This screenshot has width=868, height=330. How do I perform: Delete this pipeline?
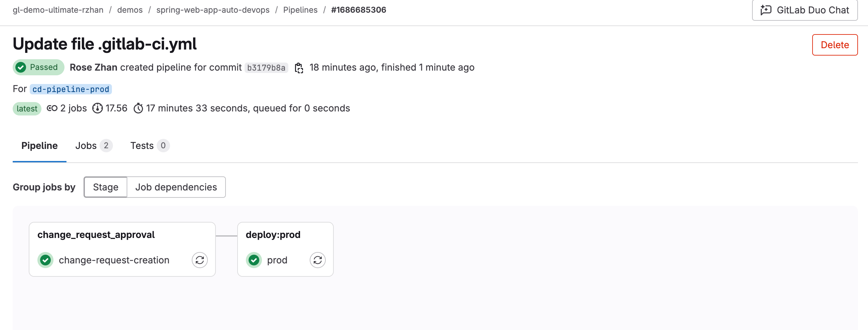834,45
